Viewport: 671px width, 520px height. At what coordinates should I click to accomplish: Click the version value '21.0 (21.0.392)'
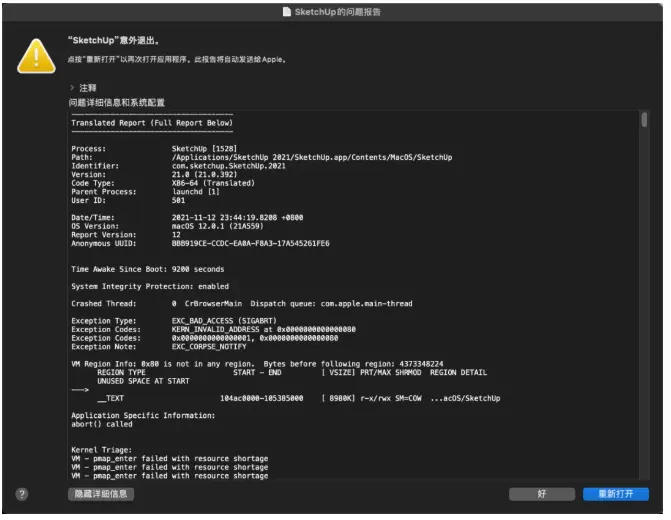point(204,174)
